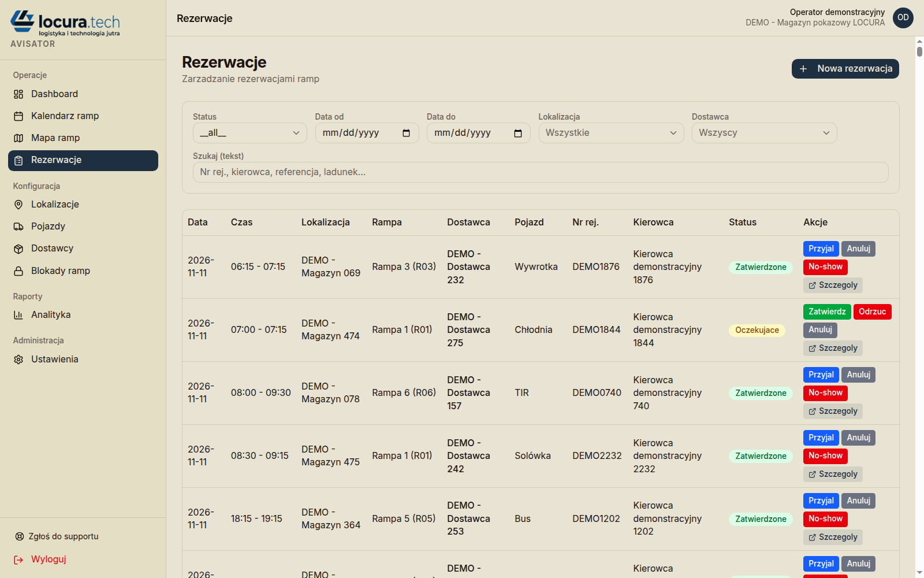Viewport: 924px width, 578px height.
Task: Click Zatwierdz for the DEMO1844 reservation
Action: click(x=827, y=312)
